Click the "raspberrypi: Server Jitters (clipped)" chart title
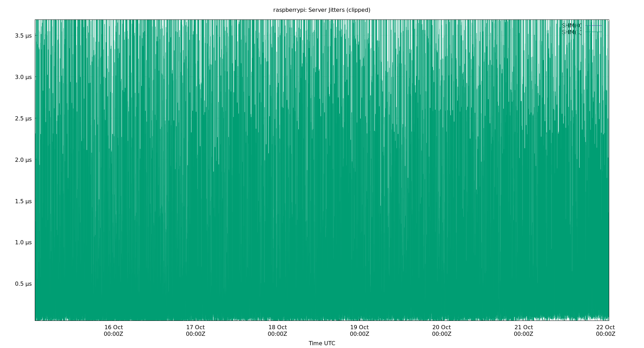Viewport: 644px width, 348px height. click(322, 10)
